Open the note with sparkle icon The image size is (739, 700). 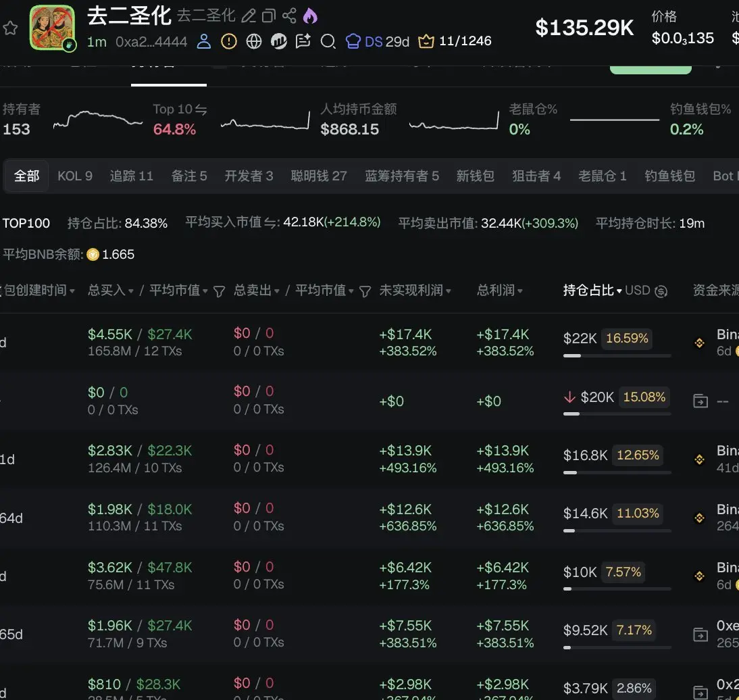tap(303, 41)
